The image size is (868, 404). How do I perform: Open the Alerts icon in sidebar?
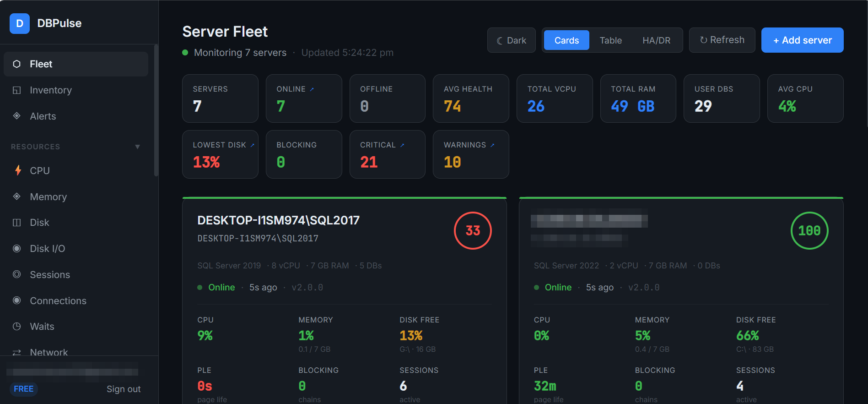(x=17, y=116)
